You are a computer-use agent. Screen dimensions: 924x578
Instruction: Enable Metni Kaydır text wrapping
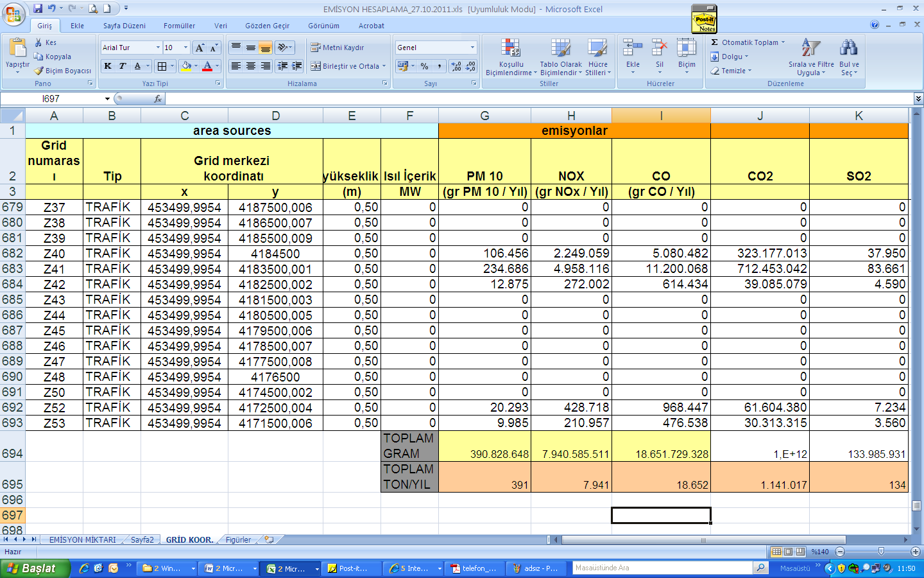[x=338, y=48]
